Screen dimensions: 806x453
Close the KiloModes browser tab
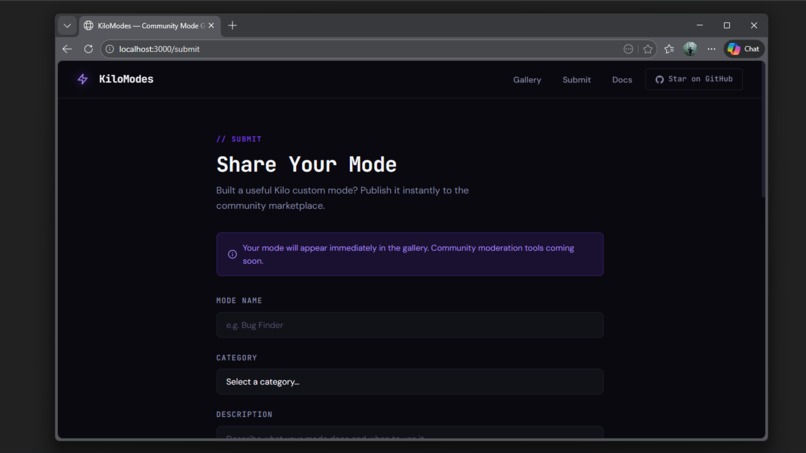[211, 25]
